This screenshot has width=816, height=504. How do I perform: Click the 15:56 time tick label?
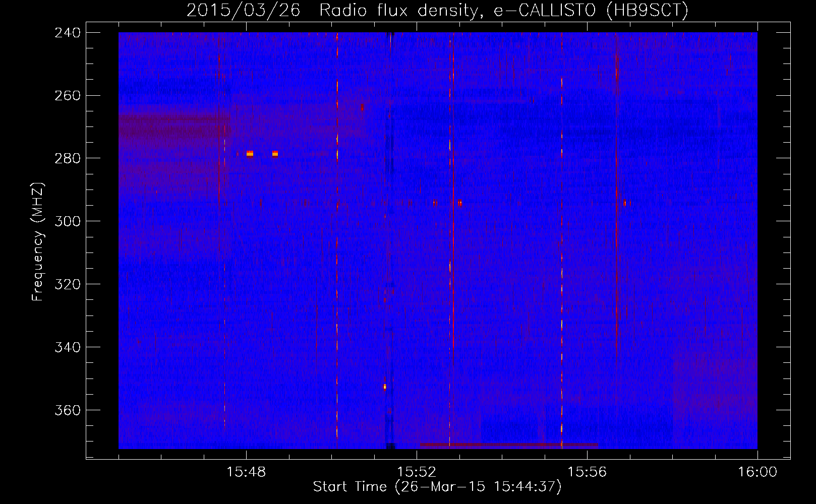click(x=587, y=472)
